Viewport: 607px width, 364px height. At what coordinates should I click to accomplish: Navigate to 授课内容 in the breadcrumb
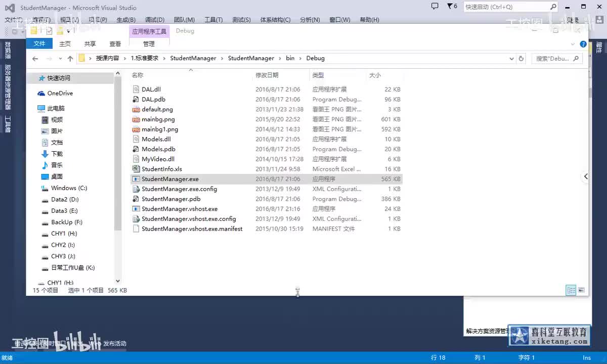click(x=108, y=58)
